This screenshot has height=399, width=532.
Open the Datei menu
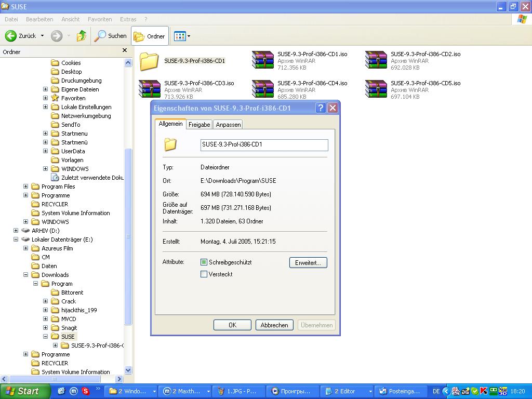tap(11, 19)
